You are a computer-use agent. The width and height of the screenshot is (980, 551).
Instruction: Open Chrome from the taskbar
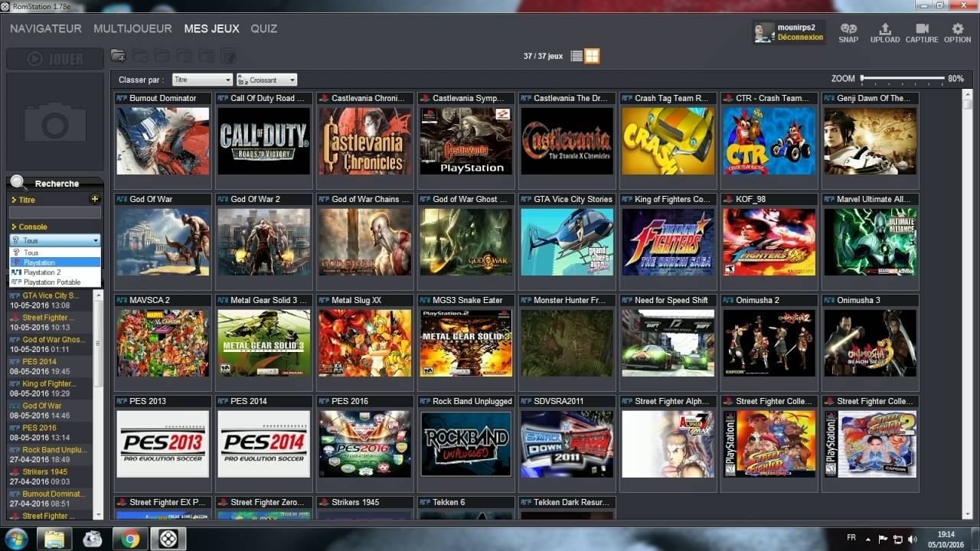(129, 539)
